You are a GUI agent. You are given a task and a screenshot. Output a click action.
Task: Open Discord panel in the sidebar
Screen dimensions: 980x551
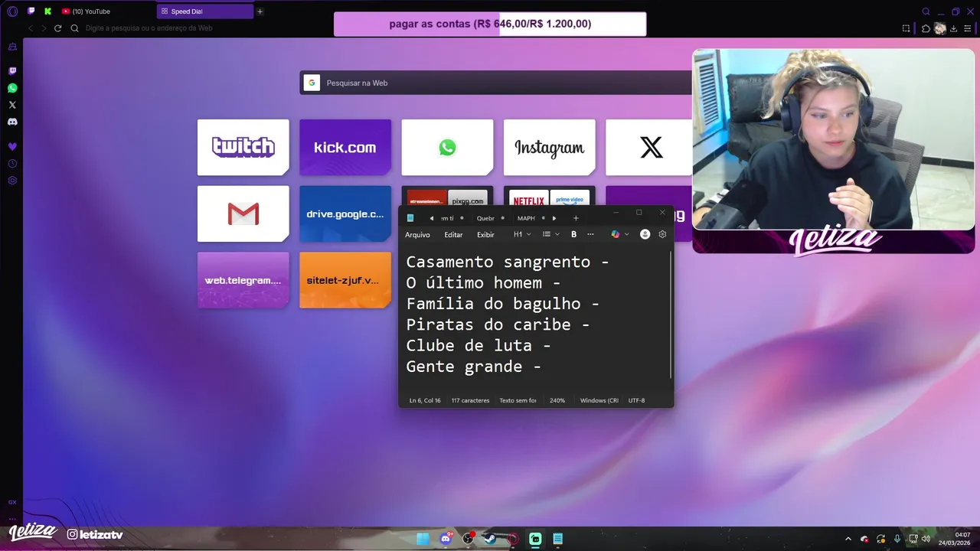12,122
